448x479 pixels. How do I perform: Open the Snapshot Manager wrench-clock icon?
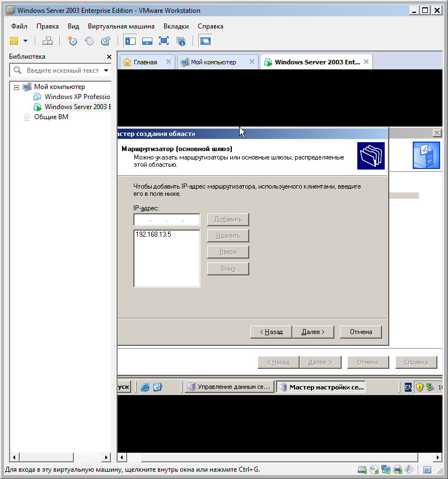tap(105, 41)
